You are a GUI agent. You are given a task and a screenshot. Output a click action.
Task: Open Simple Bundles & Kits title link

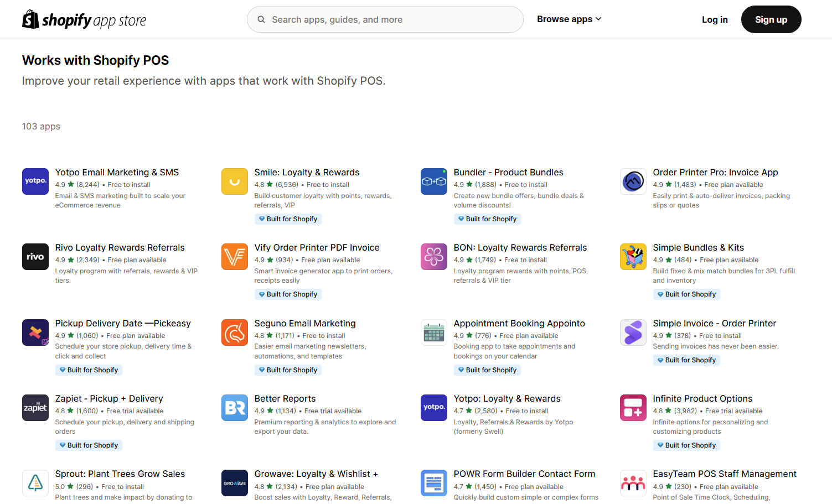coord(698,247)
